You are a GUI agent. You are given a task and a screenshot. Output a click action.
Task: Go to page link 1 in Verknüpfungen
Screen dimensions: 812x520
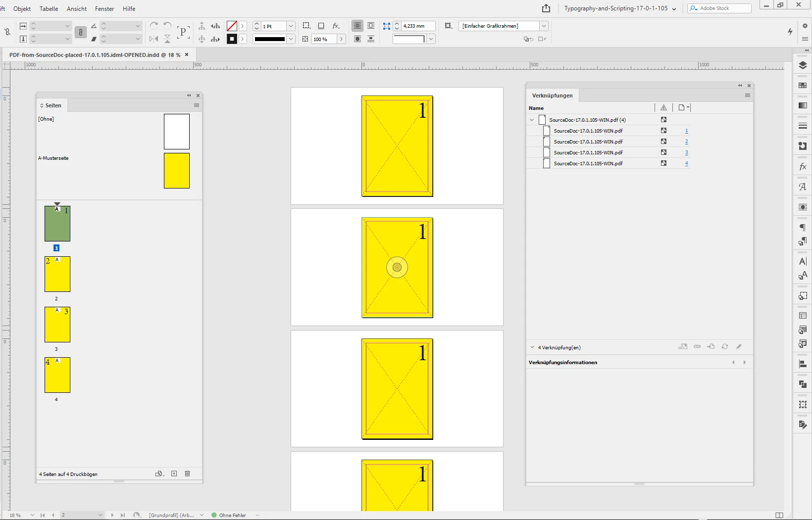(x=686, y=131)
